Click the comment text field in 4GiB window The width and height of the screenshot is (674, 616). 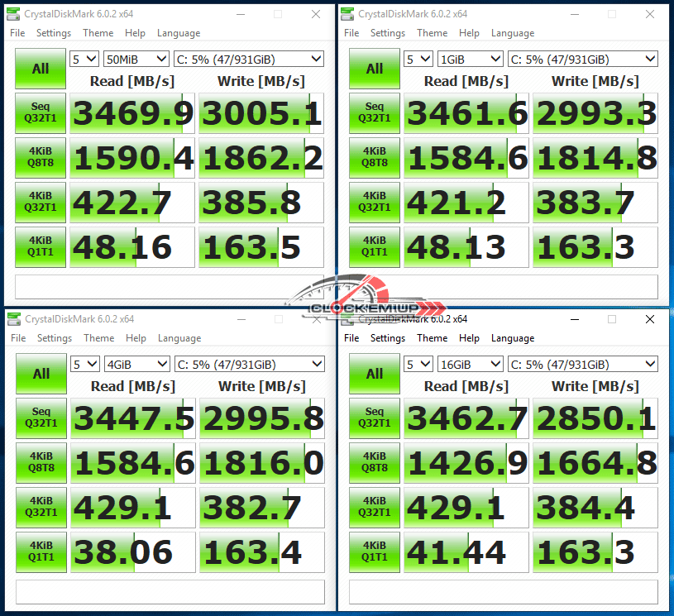pos(168,591)
